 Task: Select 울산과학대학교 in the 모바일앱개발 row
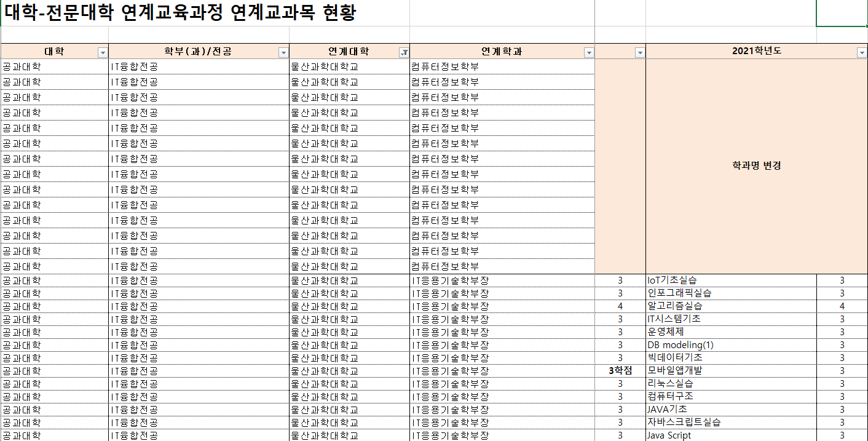[x=349, y=371]
